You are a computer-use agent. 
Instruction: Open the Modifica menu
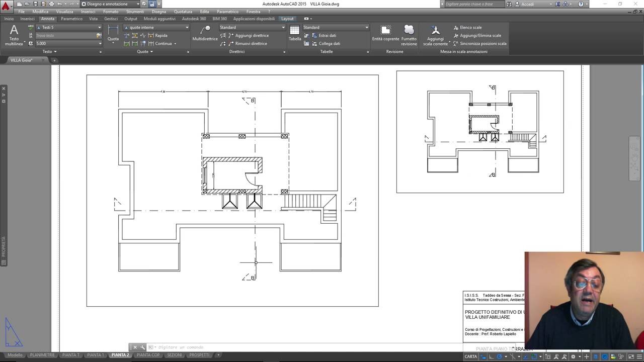click(x=40, y=12)
